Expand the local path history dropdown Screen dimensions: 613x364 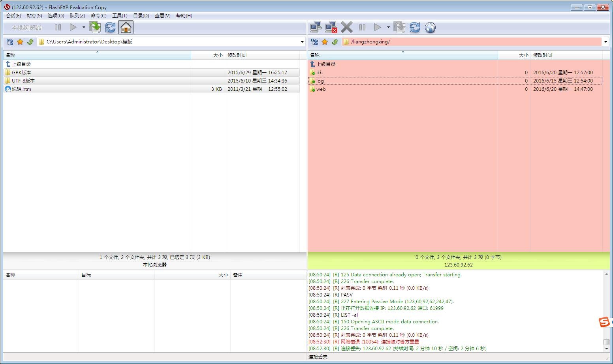coord(302,42)
